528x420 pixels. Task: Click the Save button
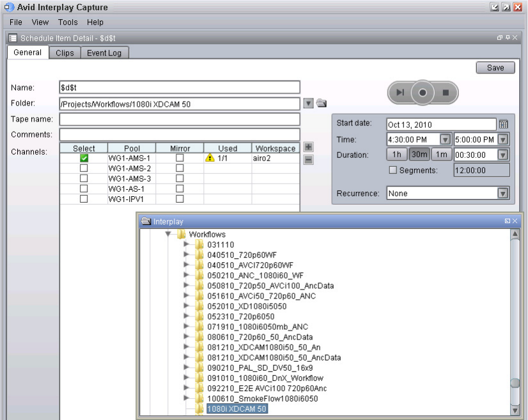tap(495, 68)
